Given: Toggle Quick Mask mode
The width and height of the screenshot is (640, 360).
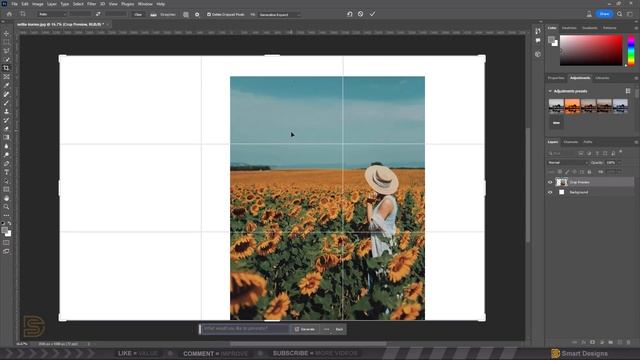Looking at the screenshot, I should pyautogui.click(x=6, y=242).
